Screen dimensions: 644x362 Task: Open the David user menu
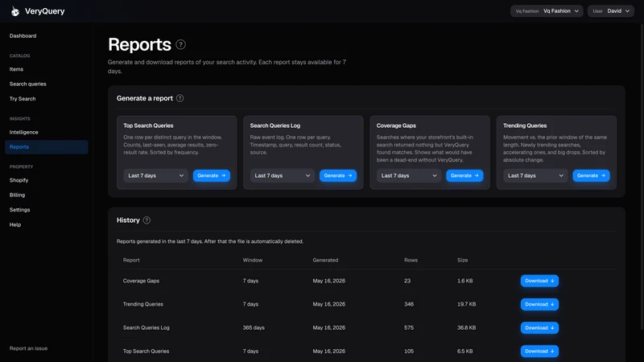point(611,11)
